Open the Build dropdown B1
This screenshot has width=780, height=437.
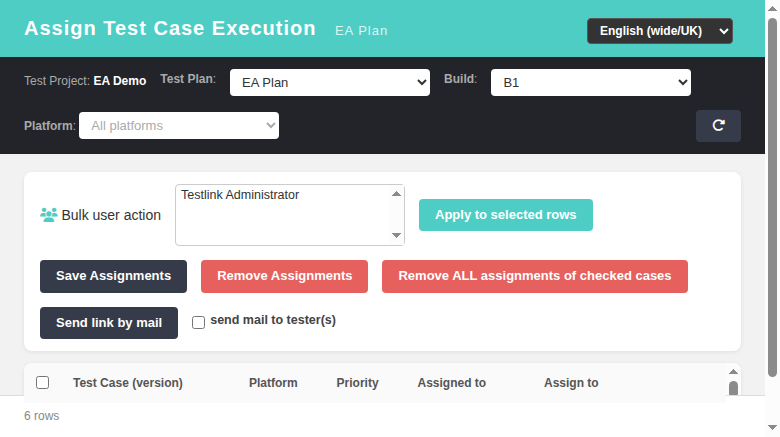(590, 83)
